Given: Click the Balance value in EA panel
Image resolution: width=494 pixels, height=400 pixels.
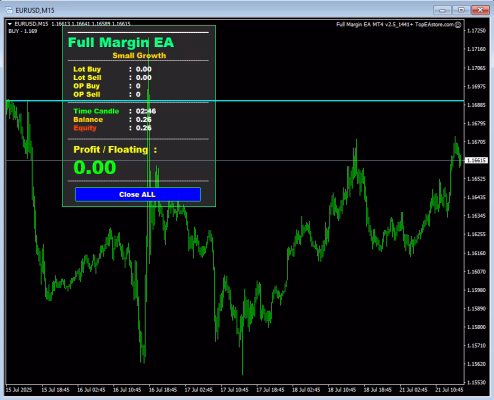Looking at the screenshot, I should (144, 119).
